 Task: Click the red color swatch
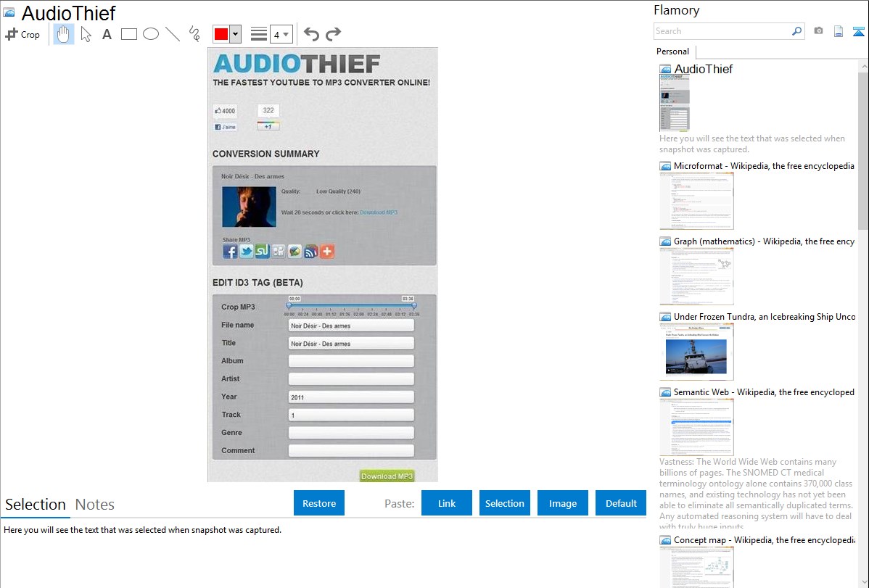click(x=221, y=34)
